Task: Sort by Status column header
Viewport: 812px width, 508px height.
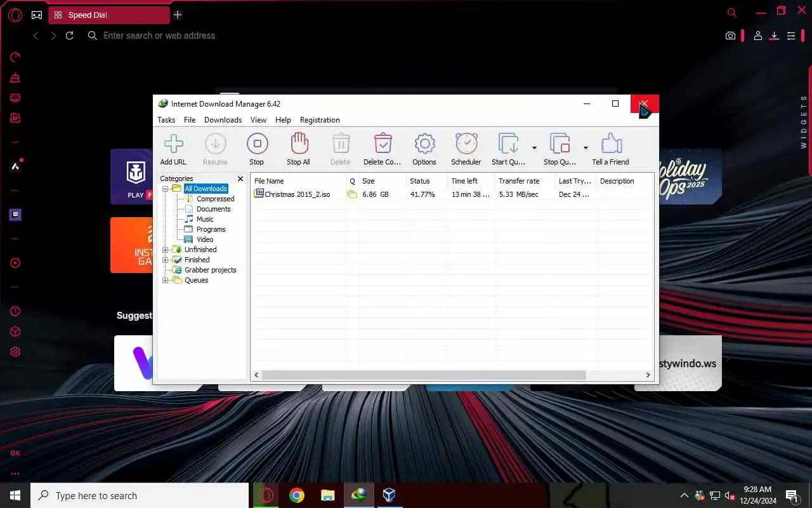Action: (x=426, y=181)
